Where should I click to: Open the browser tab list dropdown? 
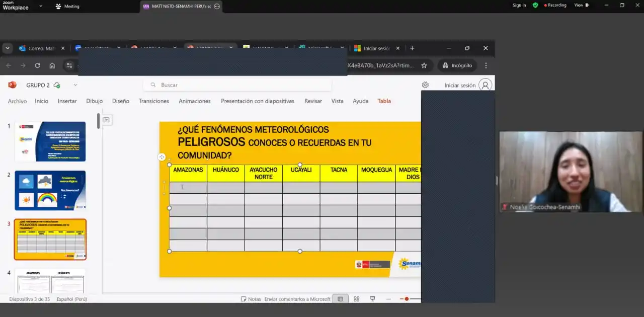click(8, 48)
